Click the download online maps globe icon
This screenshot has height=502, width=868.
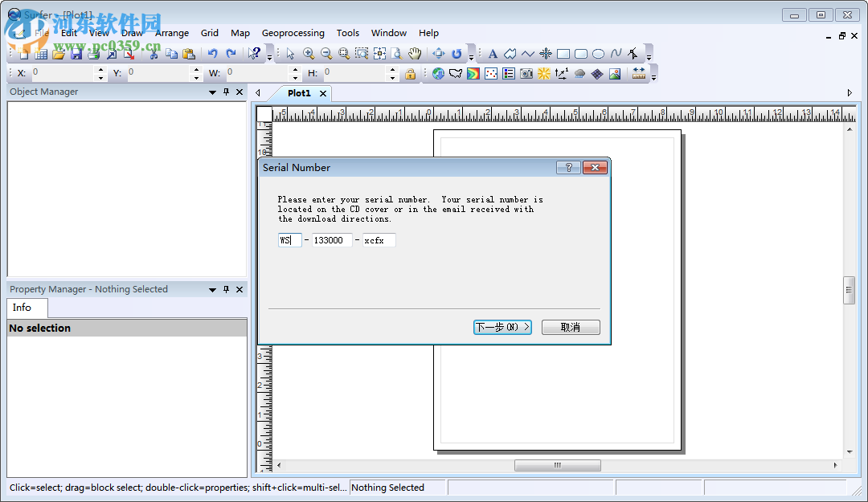coord(438,74)
